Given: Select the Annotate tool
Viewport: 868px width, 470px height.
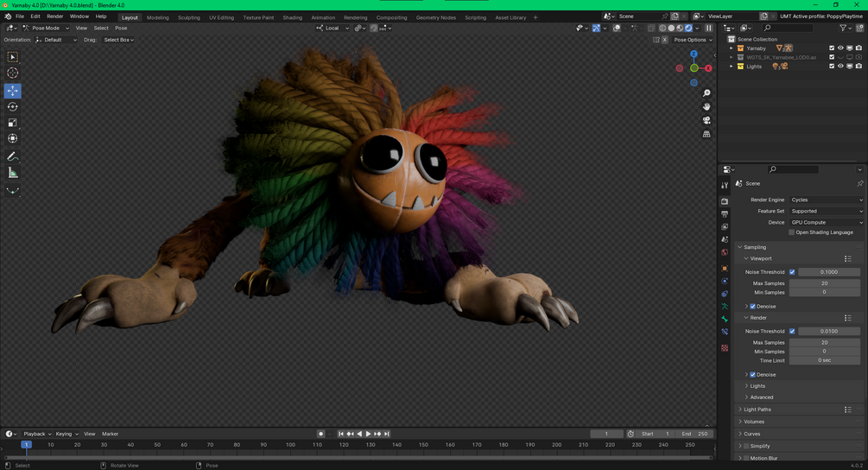Looking at the screenshot, I should coord(12,156).
